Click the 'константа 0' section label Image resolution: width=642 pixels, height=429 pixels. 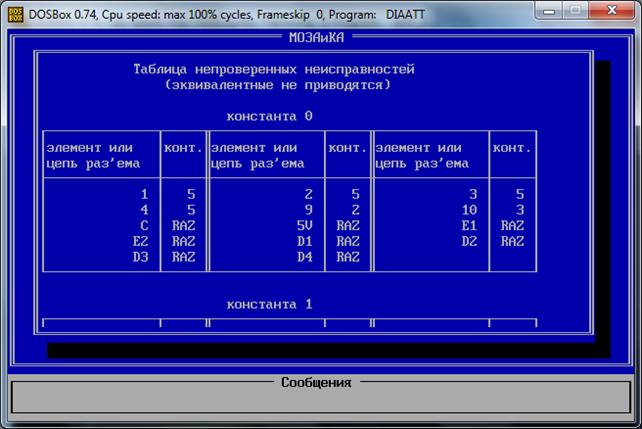tap(269, 116)
